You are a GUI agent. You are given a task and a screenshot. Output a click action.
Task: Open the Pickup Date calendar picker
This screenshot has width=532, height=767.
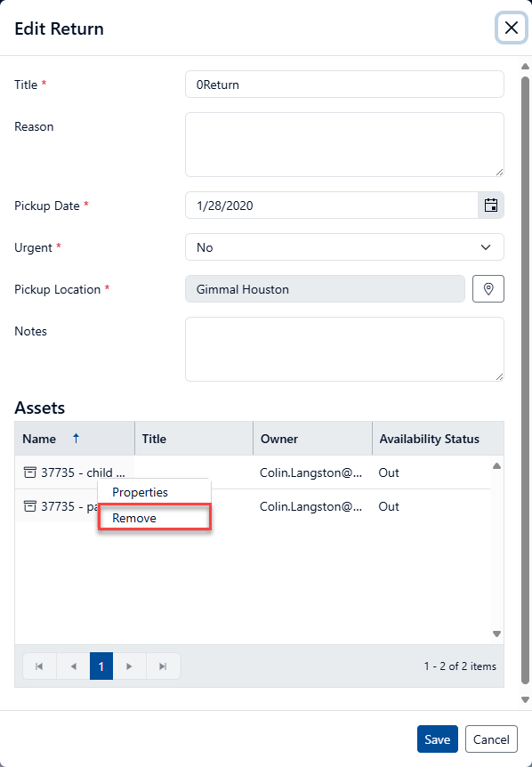coord(490,206)
